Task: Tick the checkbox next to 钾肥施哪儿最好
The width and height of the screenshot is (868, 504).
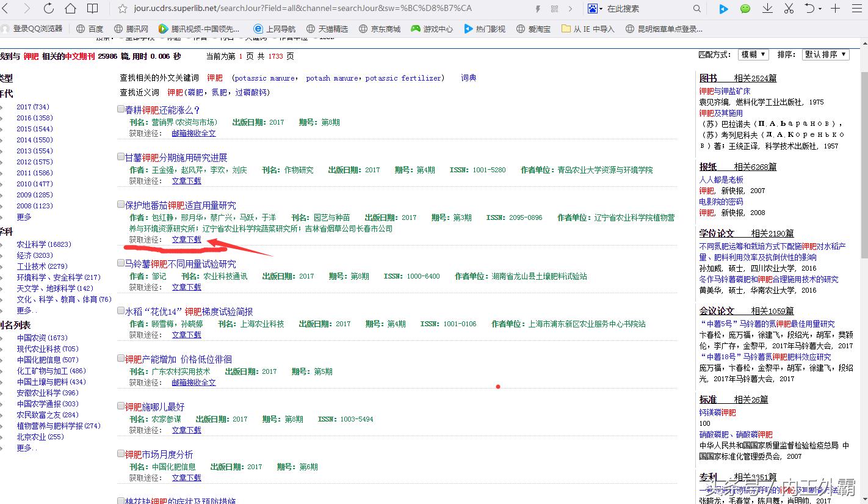Action: (x=120, y=405)
